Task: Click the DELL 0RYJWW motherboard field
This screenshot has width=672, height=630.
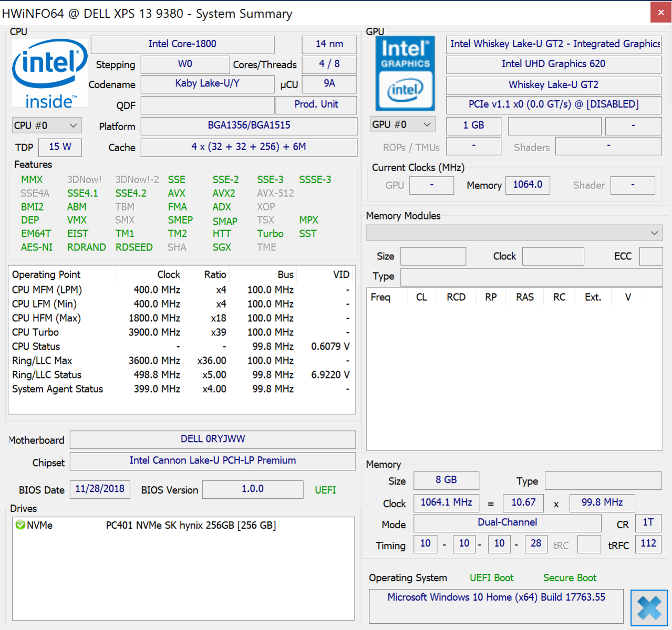Action: 213,439
